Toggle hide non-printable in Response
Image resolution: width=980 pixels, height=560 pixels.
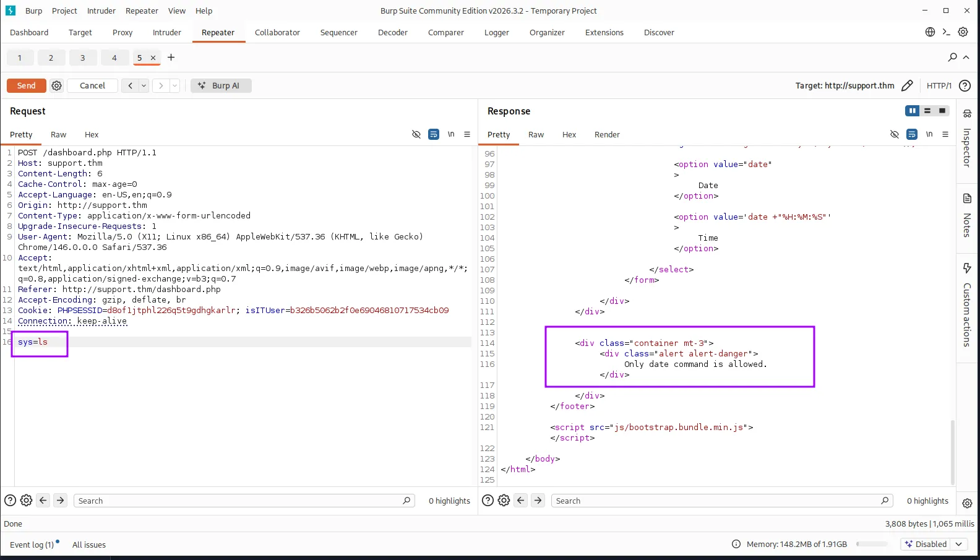click(895, 134)
